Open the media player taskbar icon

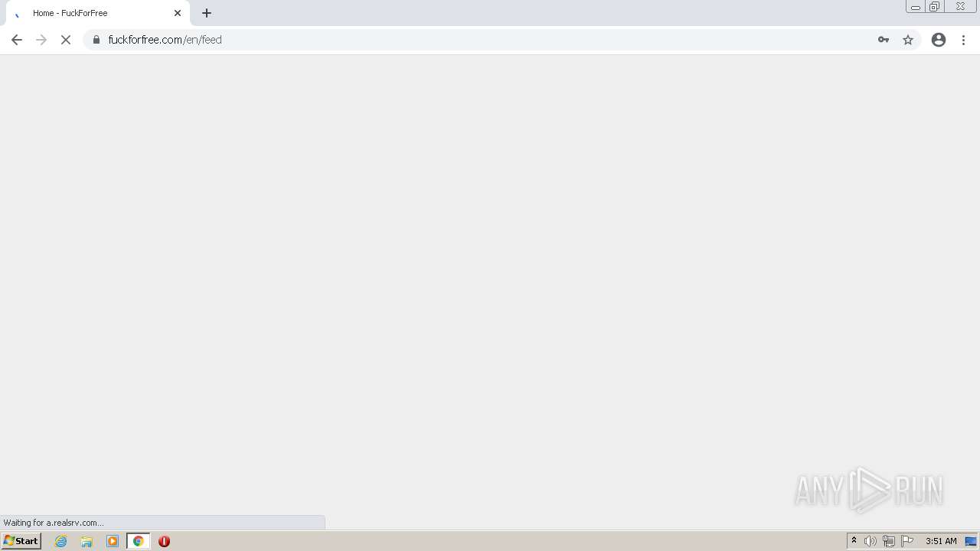coord(113,541)
